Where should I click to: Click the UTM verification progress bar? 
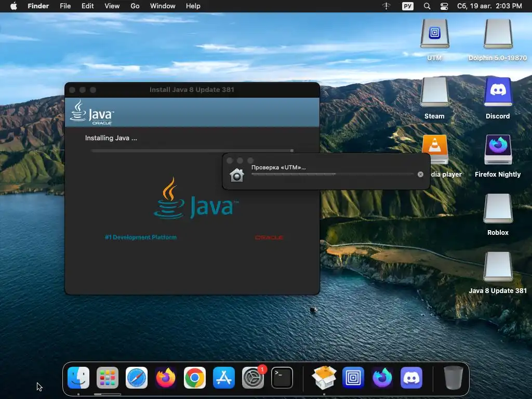click(332, 174)
